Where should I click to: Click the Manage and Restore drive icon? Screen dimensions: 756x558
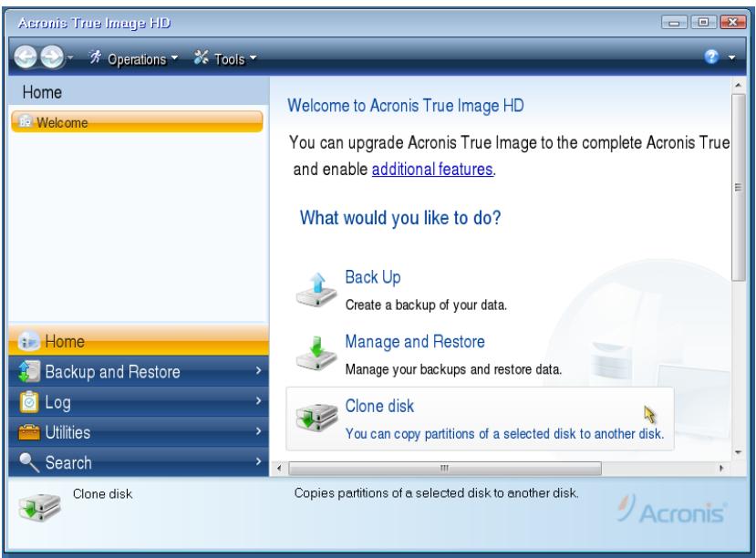[x=316, y=354]
